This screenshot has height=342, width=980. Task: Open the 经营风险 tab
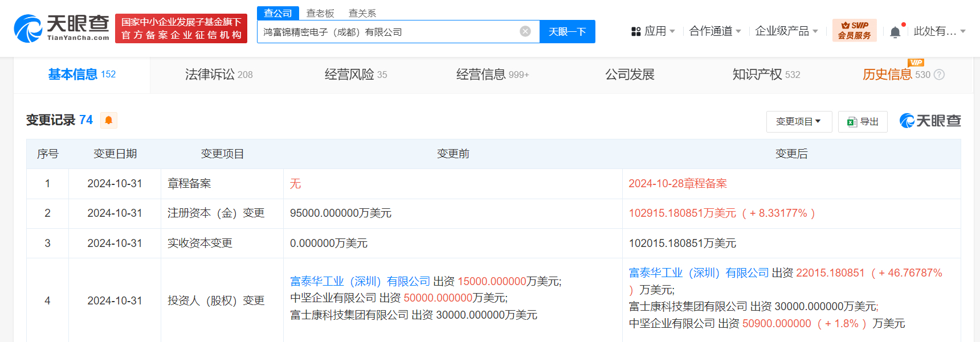click(x=356, y=75)
